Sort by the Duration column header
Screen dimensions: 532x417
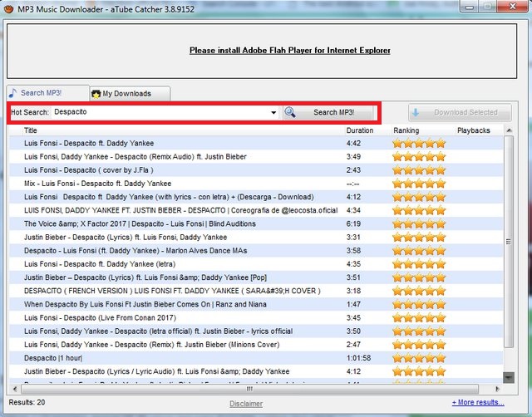click(x=360, y=130)
